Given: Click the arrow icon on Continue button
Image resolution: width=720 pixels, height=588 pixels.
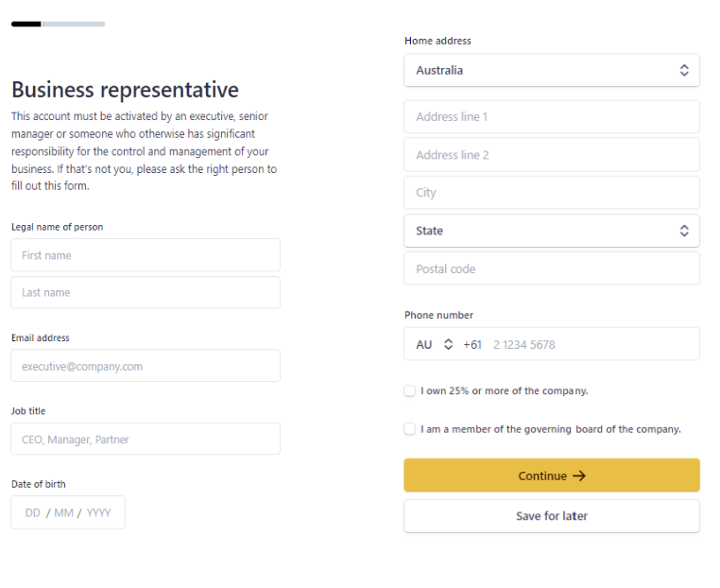Looking at the screenshot, I should coord(579,476).
